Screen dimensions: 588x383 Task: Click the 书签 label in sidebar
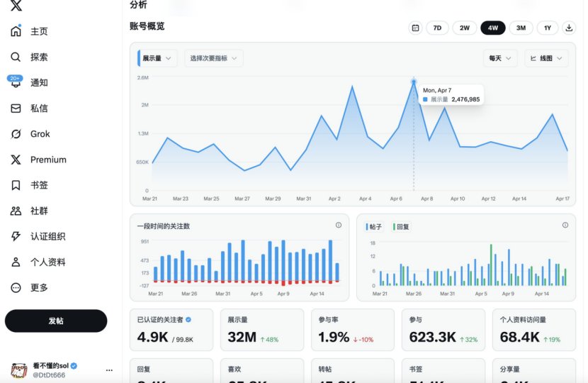point(39,185)
